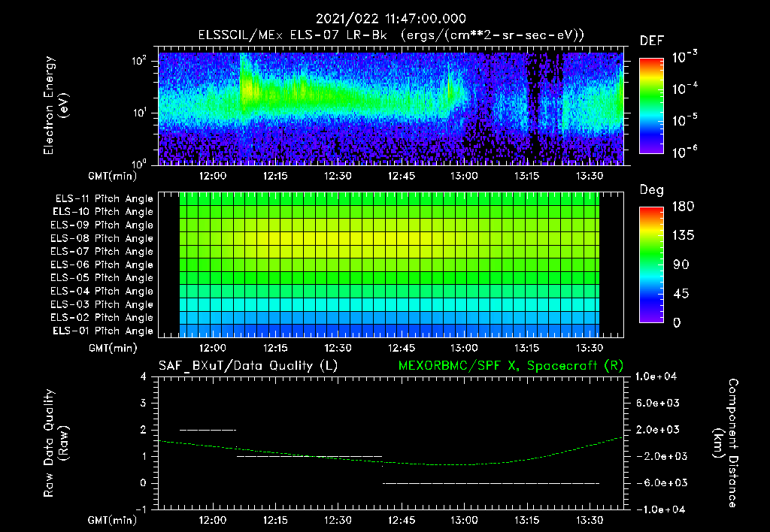The height and width of the screenshot is (532, 770).
Task: Select ELS-07 Pitch Angle row label
Action: point(102,252)
